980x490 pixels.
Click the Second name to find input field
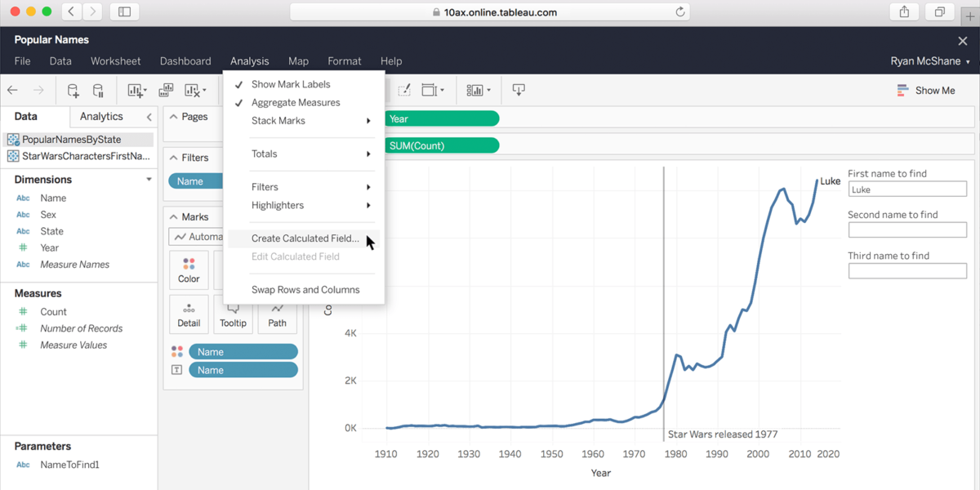[x=907, y=229]
